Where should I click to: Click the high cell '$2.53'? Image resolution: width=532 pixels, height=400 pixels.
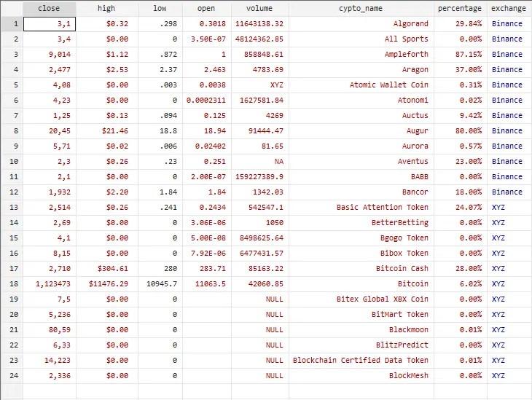107,69
